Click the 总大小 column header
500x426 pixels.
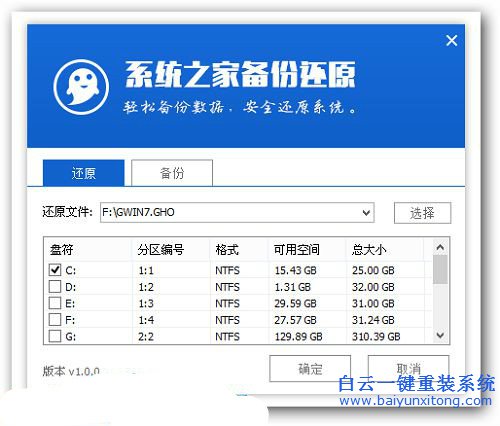369,249
